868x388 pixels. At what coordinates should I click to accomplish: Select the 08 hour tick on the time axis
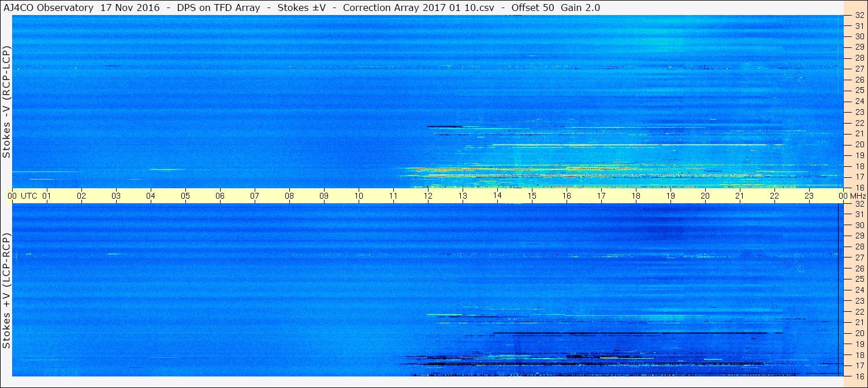289,196
